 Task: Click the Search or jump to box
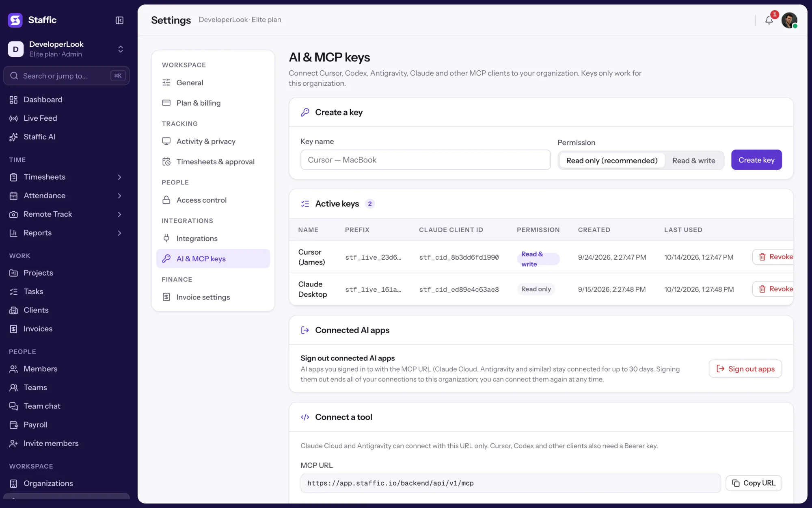[x=66, y=76]
